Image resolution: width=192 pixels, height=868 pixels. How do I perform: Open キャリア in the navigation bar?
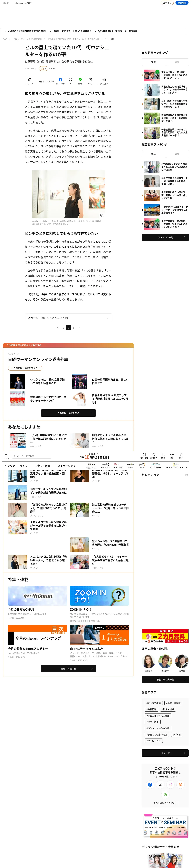[10, 466]
